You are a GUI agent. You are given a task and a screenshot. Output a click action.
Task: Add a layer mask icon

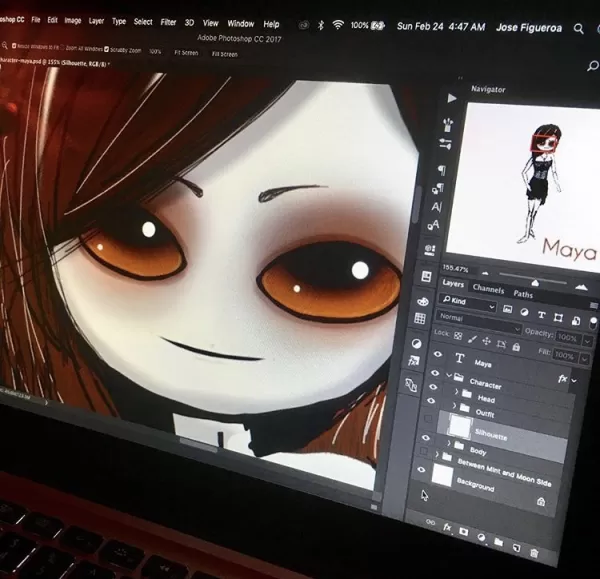point(463,532)
